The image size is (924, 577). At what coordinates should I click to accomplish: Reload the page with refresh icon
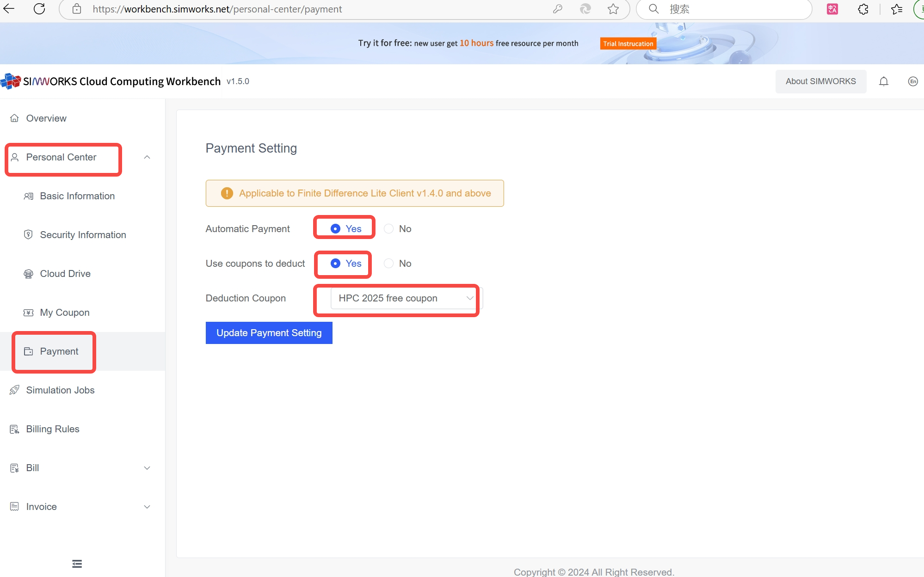[x=39, y=9]
